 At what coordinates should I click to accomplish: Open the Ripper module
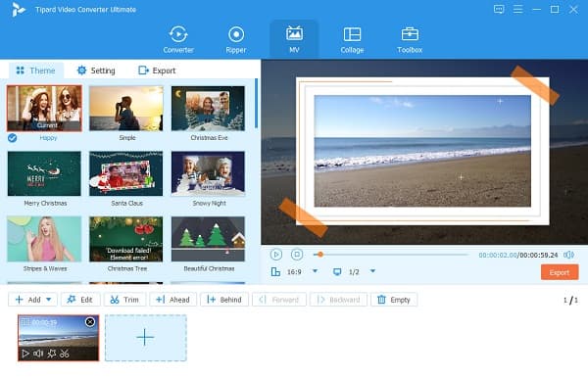(236, 39)
